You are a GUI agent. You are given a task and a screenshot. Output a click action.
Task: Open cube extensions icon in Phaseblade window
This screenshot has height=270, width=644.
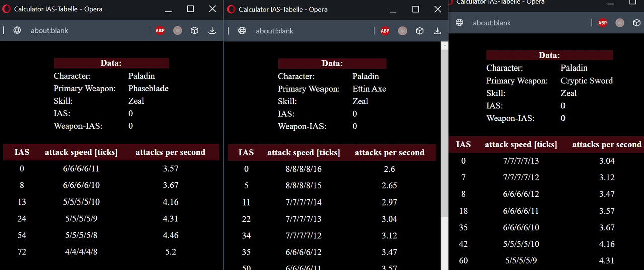click(194, 30)
